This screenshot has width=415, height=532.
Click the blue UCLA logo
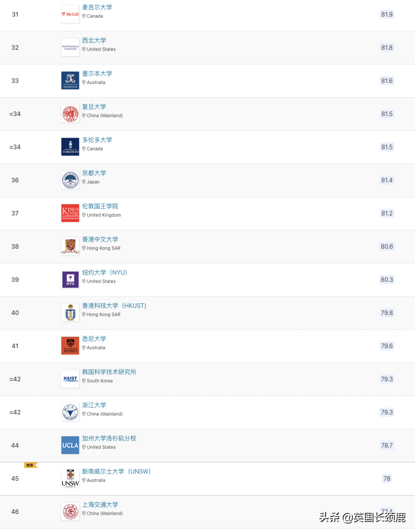[70, 446]
